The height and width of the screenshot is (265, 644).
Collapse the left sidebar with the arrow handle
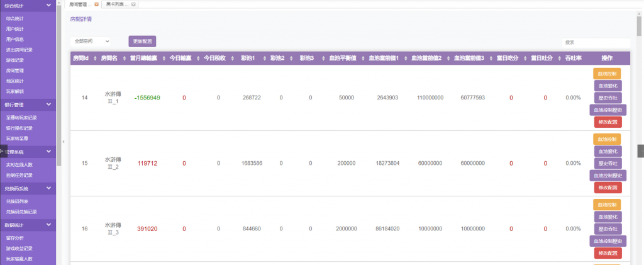click(63, 142)
